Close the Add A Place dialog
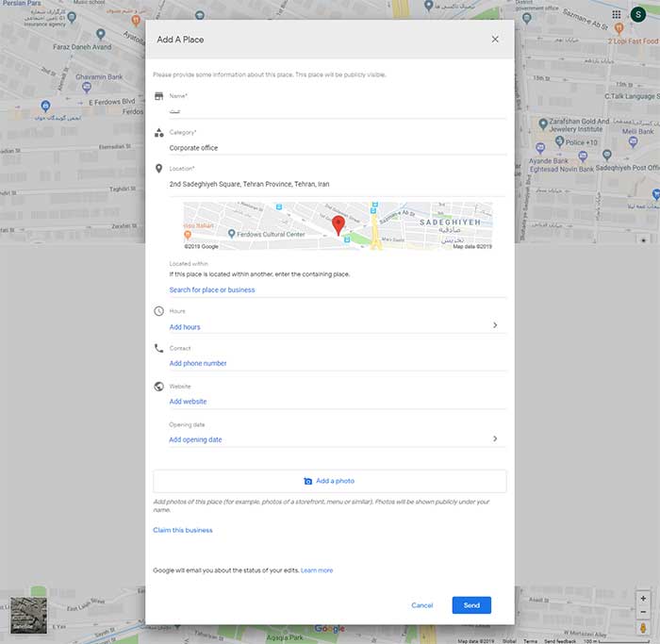 coord(495,40)
